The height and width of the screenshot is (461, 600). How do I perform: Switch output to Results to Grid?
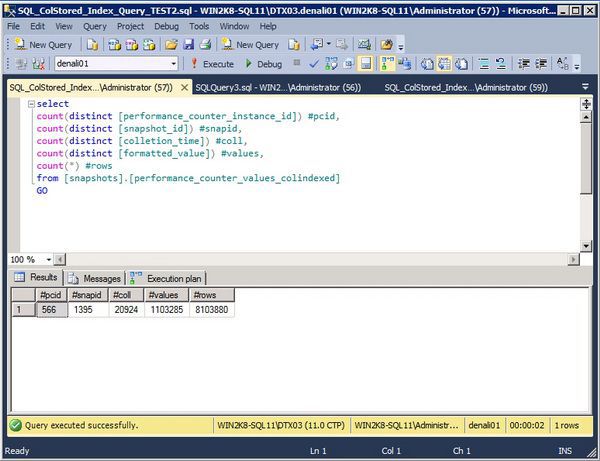444,64
